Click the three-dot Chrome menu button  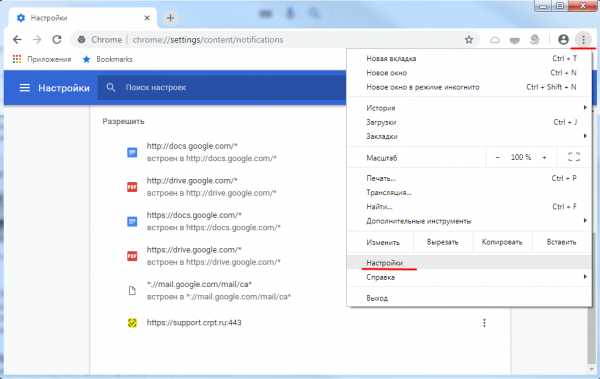pyautogui.click(x=583, y=39)
